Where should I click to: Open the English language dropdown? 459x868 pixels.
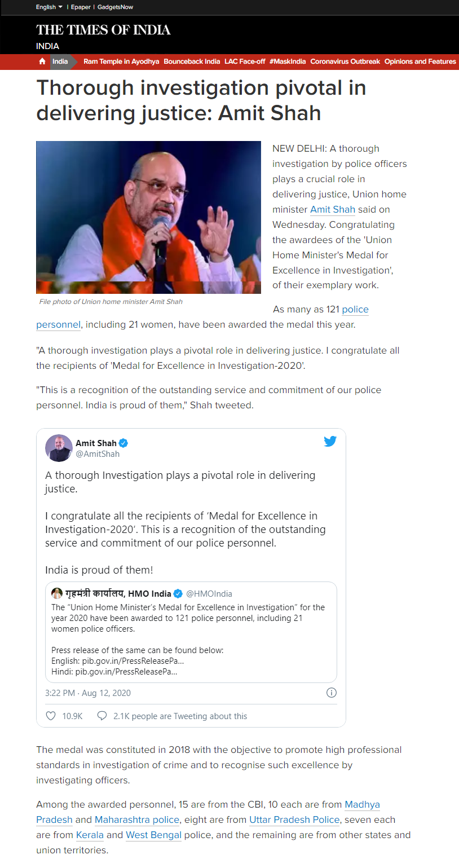point(49,7)
